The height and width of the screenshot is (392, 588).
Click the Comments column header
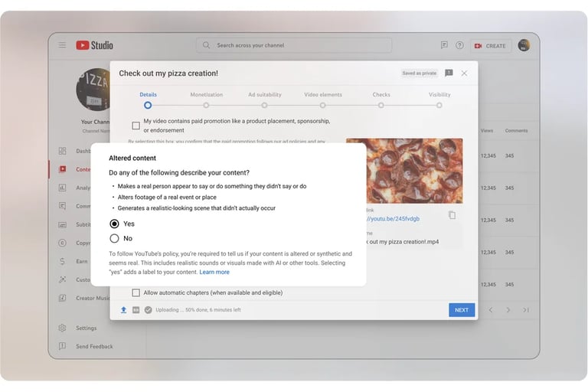[516, 131]
